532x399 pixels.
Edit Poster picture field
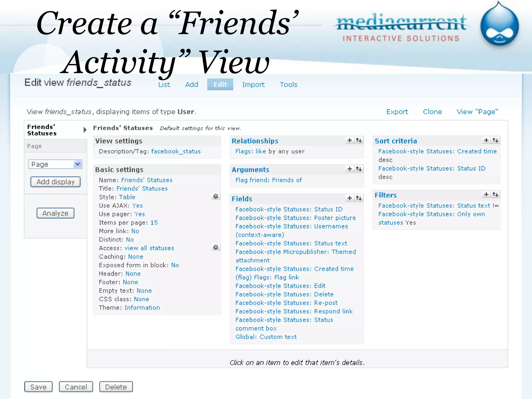pyautogui.click(x=296, y=218)
